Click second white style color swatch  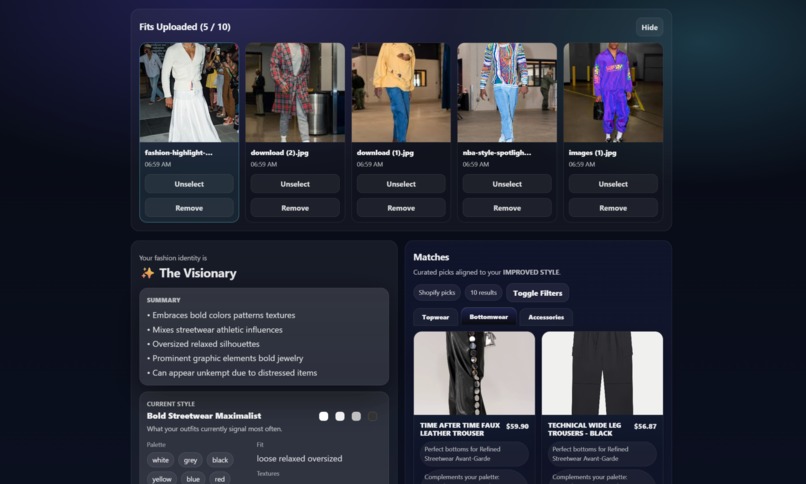(x=340, y=416)
